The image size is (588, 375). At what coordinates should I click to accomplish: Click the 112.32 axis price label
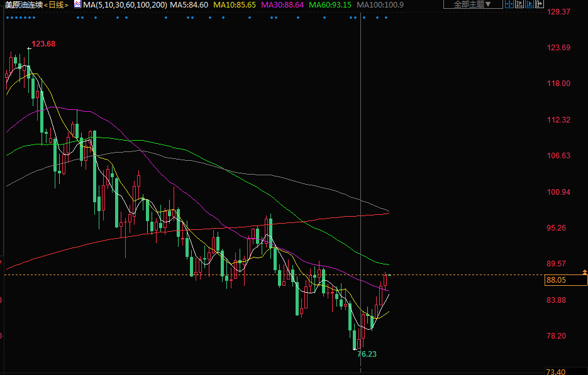558,120
